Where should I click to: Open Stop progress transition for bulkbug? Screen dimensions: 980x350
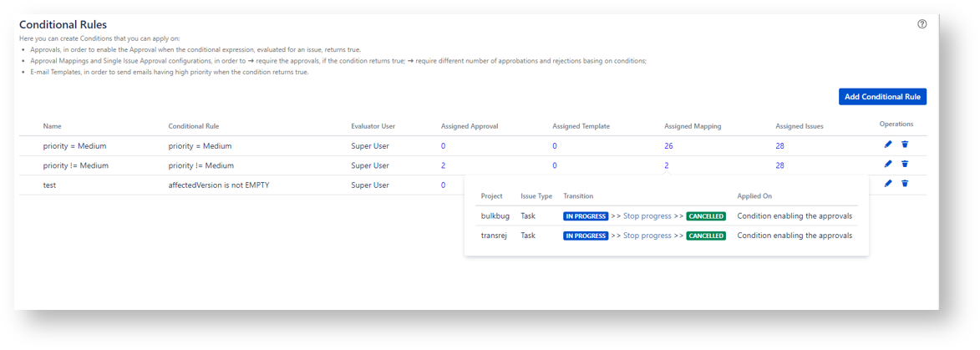647,216
